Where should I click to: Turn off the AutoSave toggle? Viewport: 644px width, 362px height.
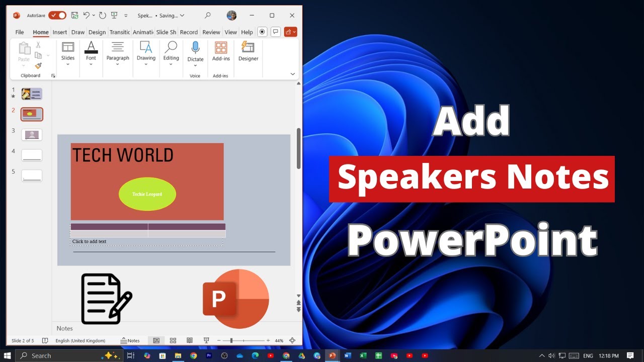tap(57, 16)
